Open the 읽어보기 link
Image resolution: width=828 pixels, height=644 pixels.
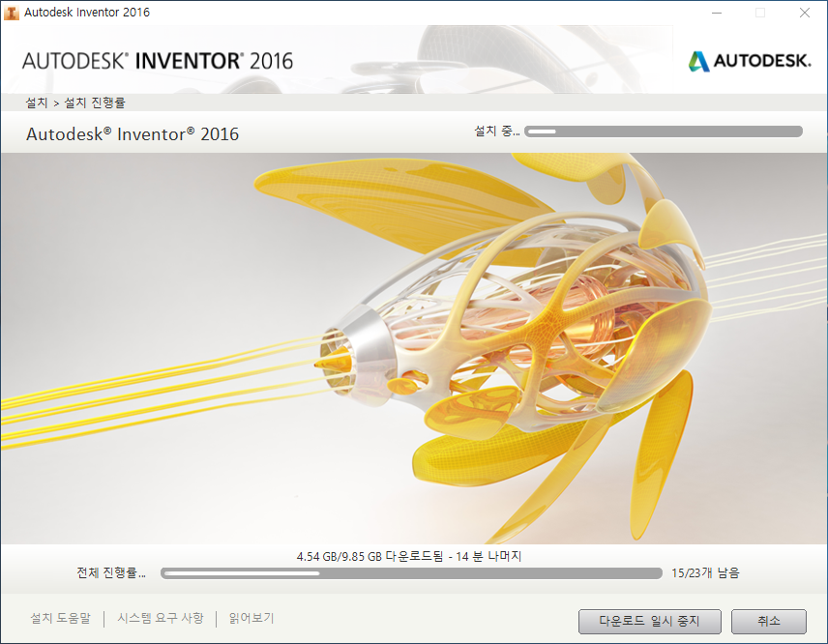(251, 618)
